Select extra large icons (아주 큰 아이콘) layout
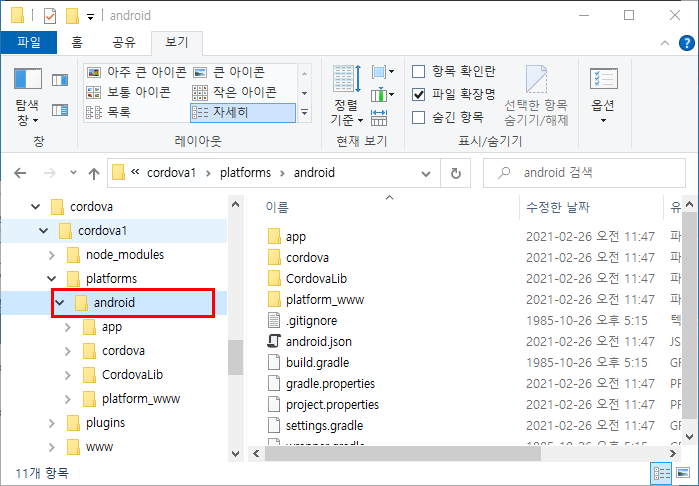Viewport: 699px width, 486px height. [x=136, y=72]
